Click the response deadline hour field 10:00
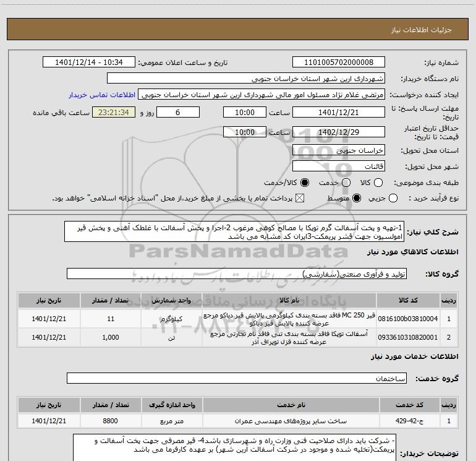This screenshot has height=461, width=476. [245, 112]
